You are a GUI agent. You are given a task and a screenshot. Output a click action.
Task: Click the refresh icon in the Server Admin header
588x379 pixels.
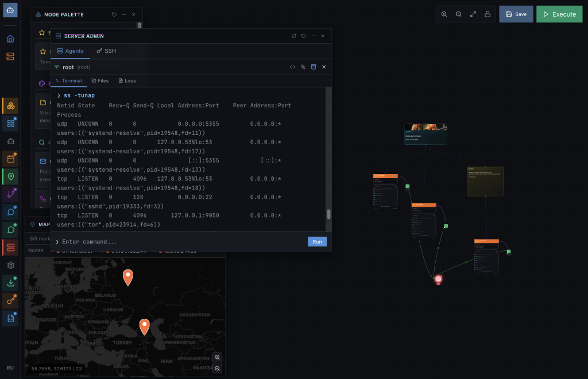coord(293,36)
